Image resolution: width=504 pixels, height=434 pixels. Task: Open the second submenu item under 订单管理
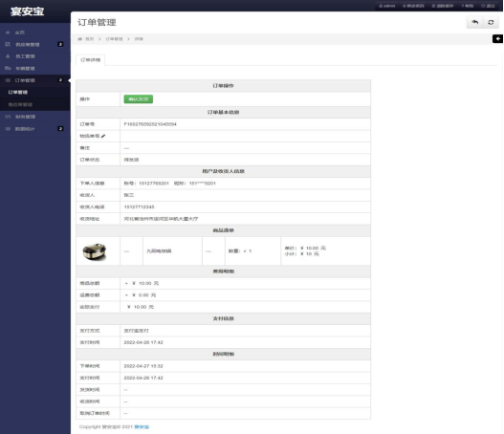[20, 104]
